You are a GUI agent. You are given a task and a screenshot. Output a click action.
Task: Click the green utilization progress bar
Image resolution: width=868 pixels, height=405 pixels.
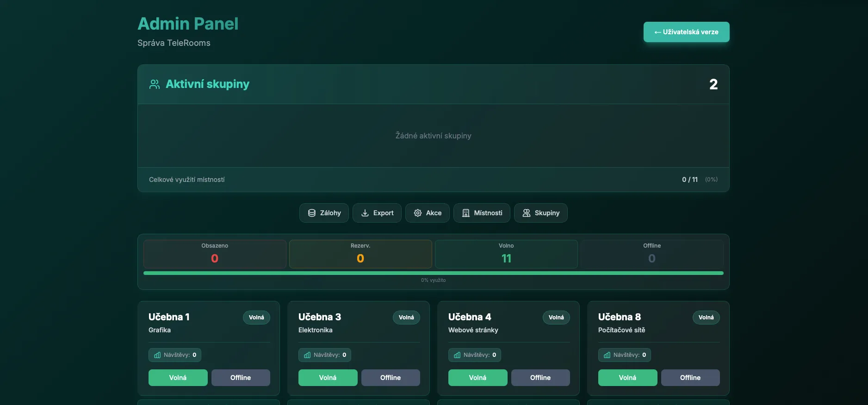pyautogui.click(x=433, y=273)
